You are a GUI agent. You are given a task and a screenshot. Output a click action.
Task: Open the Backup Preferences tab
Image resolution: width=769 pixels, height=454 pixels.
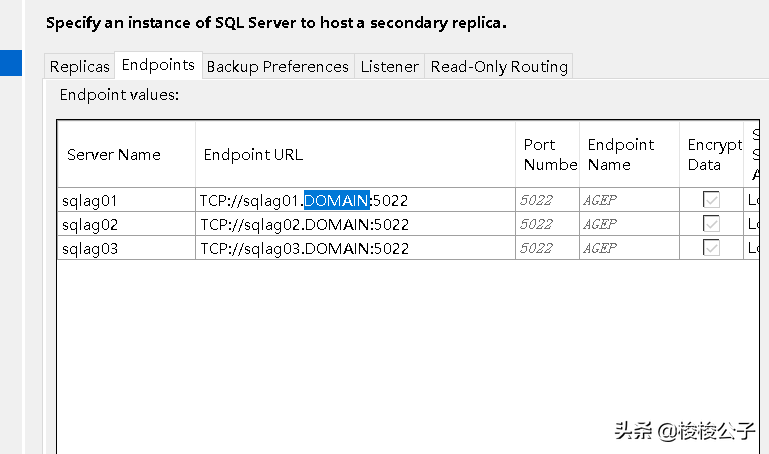[278, 66]
